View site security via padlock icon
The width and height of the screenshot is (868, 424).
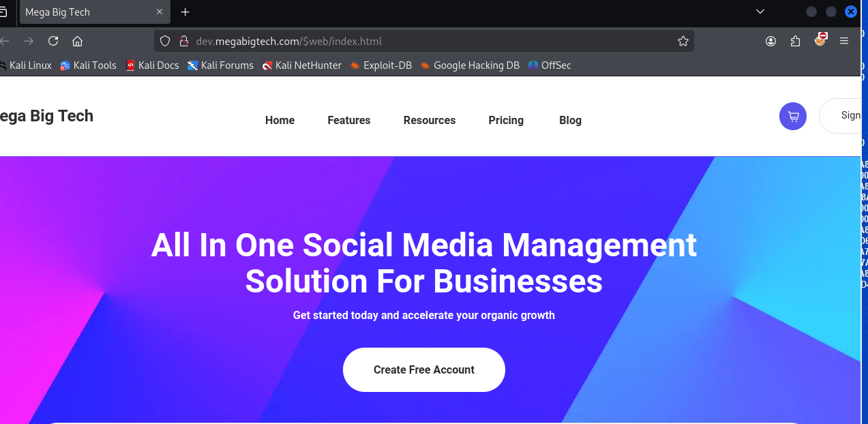(183, 41)
